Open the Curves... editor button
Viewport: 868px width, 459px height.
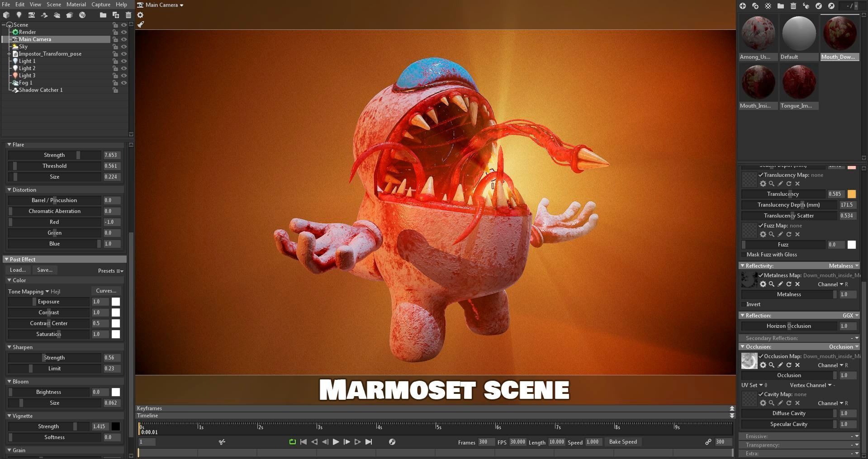[106, 291]
